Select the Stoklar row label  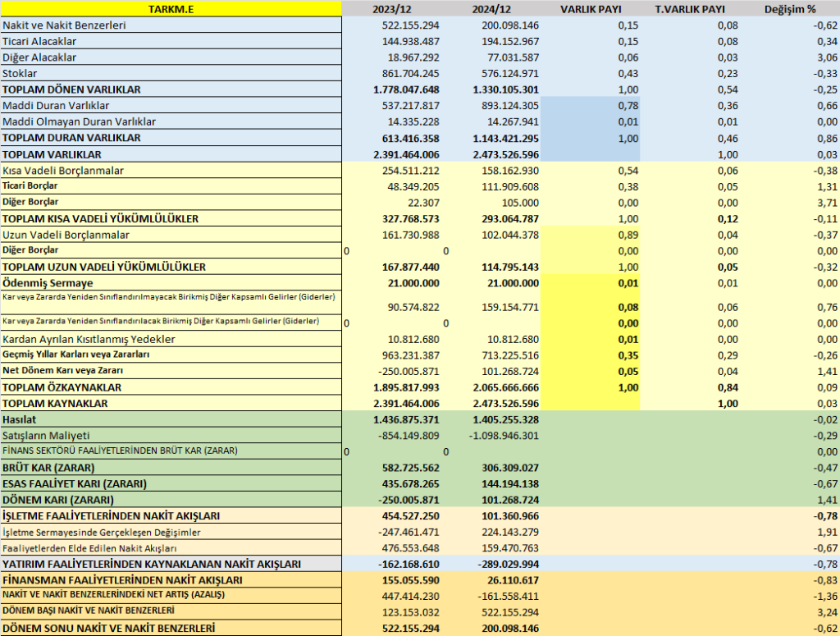tap(20, 73)
